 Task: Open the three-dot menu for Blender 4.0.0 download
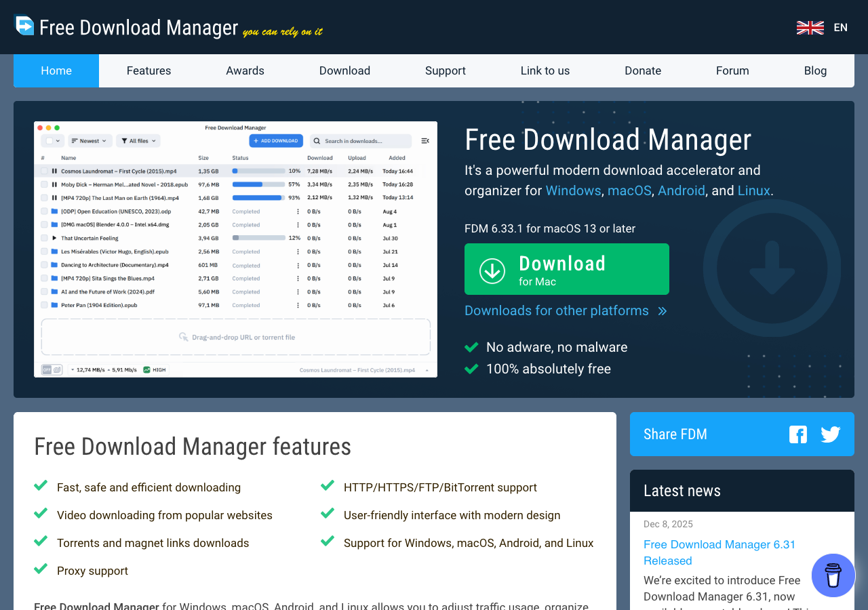click(298, 224)
